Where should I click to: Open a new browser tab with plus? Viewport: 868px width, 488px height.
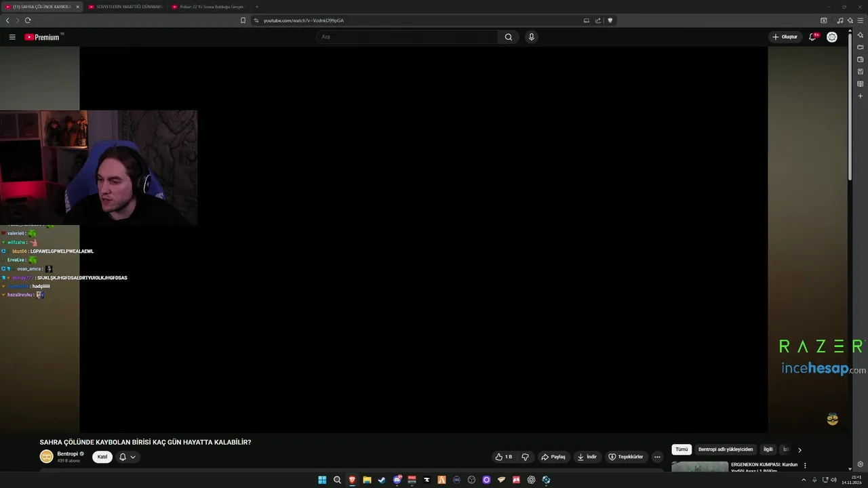coord(257,7)
